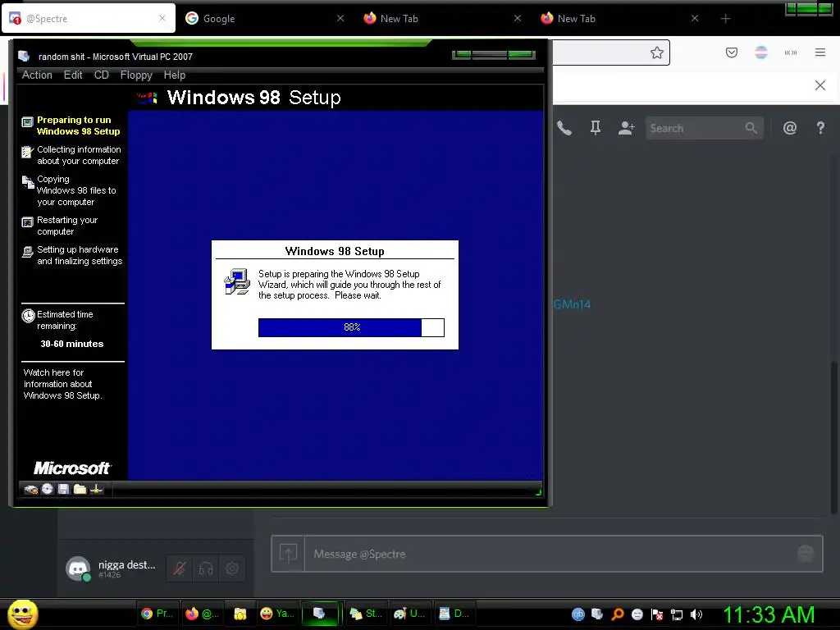Open the GMn14 link in chat
This screenshot has height=630, width=840.
point(572,304)
